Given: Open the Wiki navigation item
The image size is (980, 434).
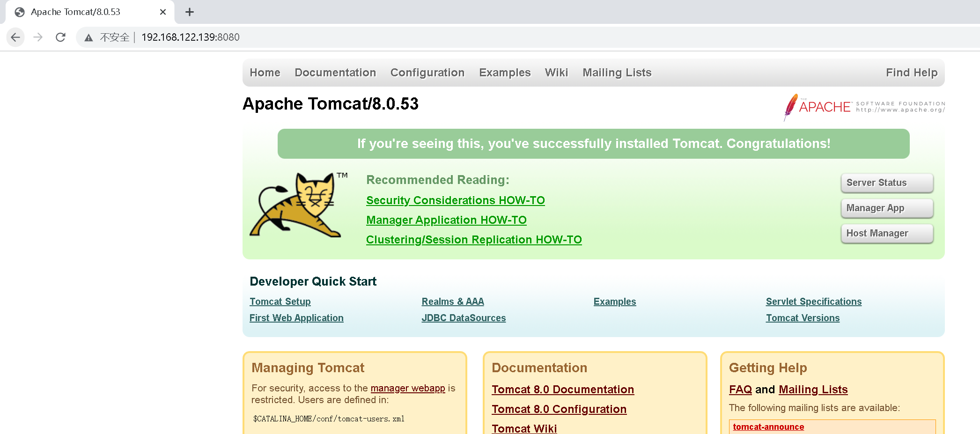Looking at the screenshot, I should pyautogui.click(x=556, y=73).
